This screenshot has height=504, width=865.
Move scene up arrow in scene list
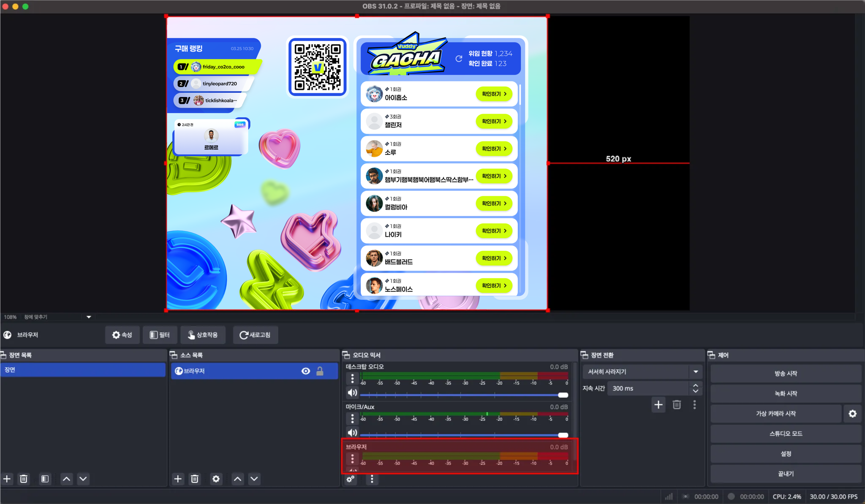point(67,479)
